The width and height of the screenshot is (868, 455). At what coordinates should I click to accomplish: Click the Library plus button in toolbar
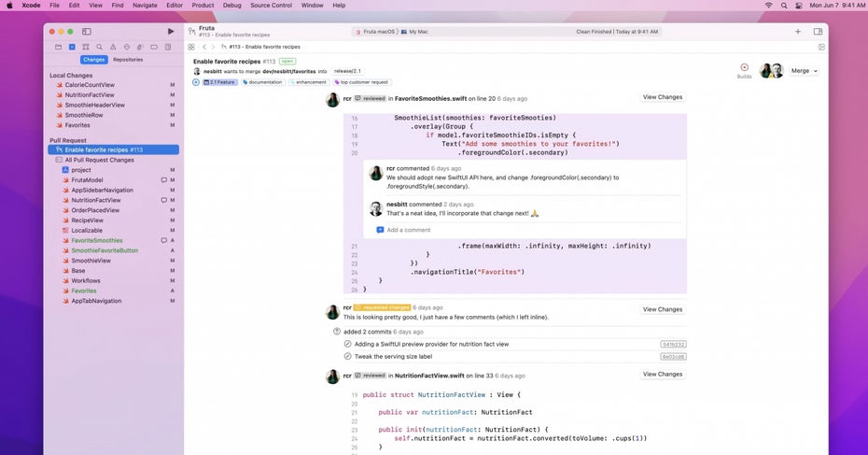[x=798, y=32]
